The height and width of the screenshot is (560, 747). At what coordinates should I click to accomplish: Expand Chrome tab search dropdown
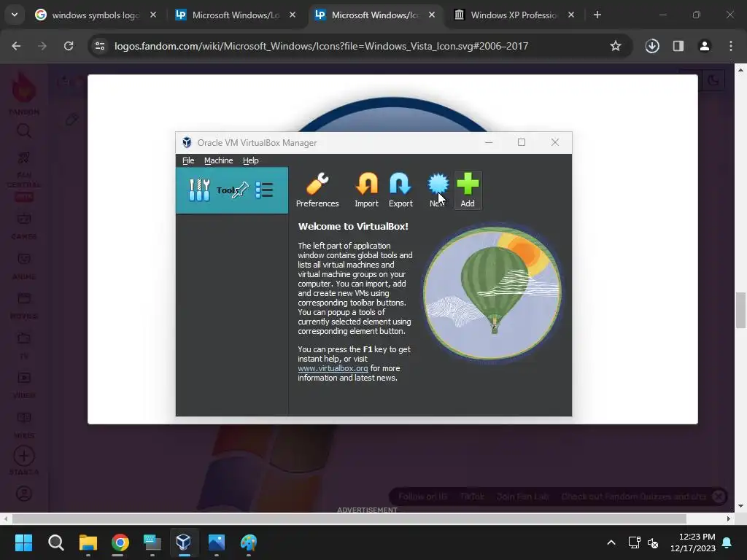[x=15, y=15]
